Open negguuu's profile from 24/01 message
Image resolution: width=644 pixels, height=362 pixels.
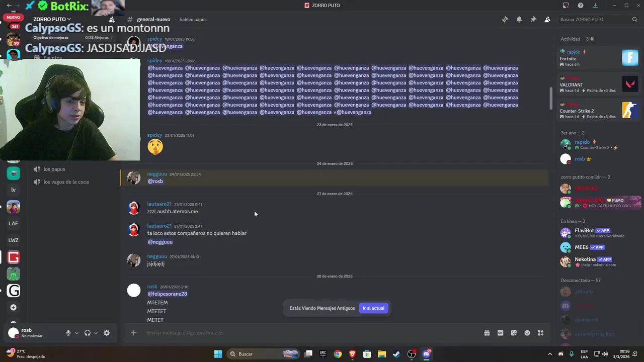click(157, 174)
